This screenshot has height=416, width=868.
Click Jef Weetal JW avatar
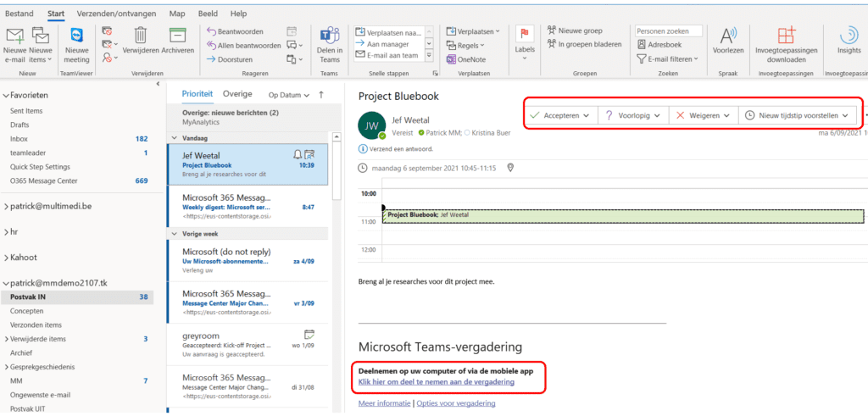372,127
